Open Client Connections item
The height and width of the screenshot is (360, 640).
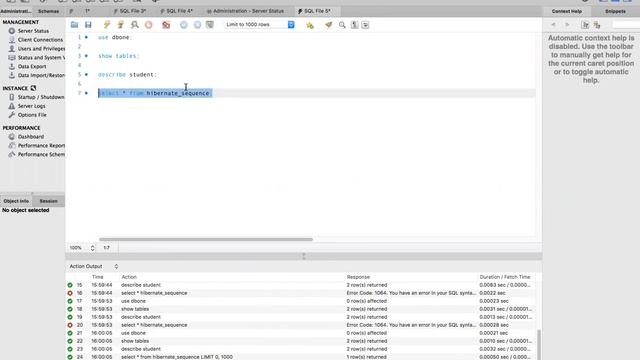point(40,40)
